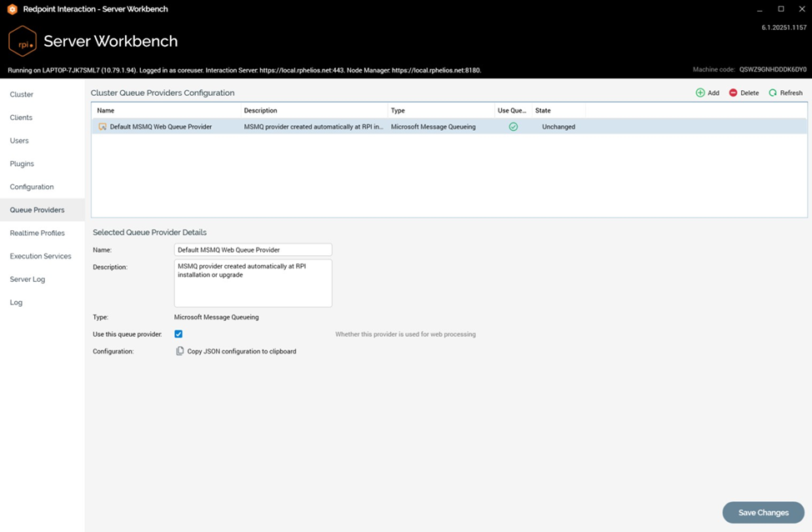
Task: Click inside the Description text area
Action: point(253,283)
